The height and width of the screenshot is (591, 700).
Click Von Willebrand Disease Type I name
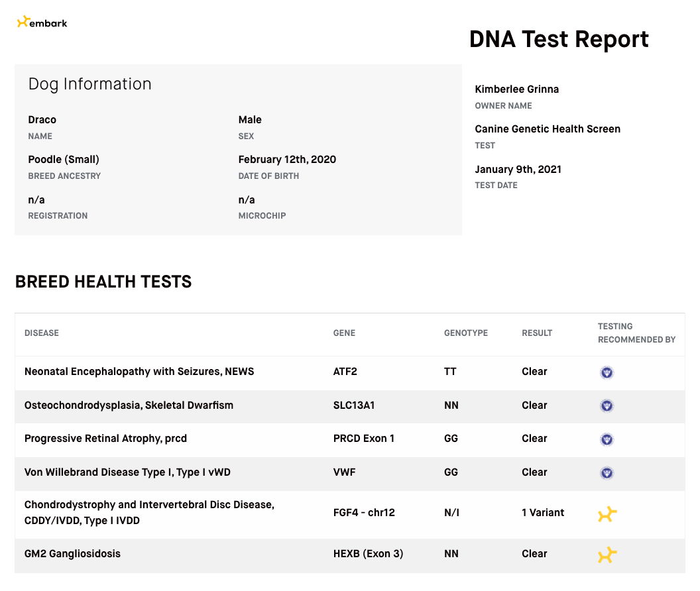point(127,472)
